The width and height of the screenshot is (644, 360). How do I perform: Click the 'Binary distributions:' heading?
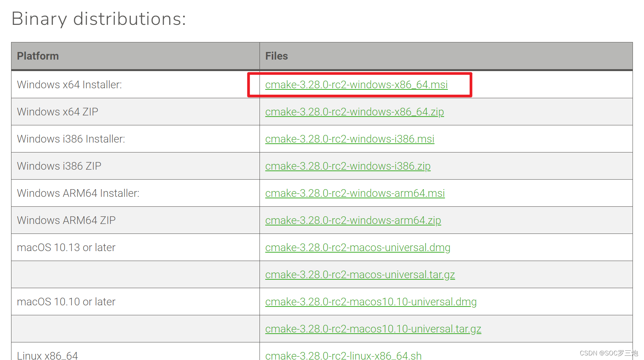tap(99, 19)
